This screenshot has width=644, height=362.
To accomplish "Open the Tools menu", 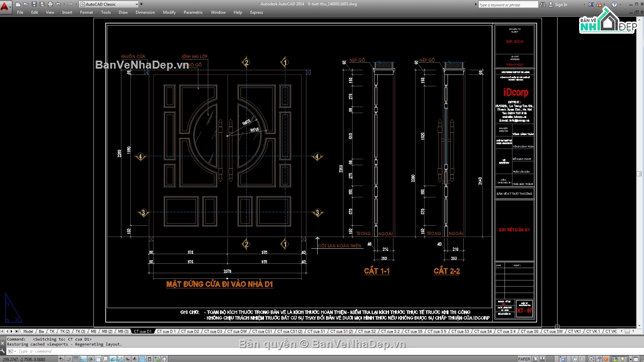I will tap(106, 12).
